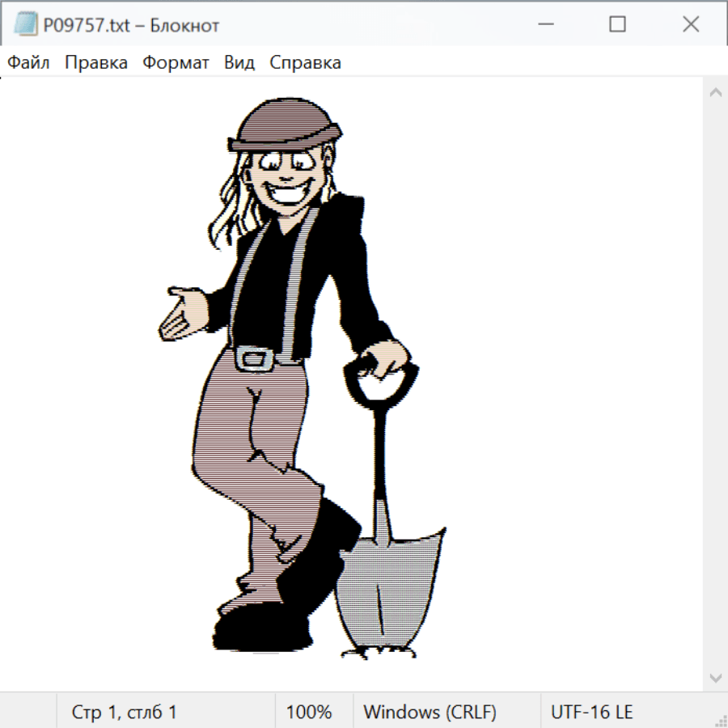Open the Правка menu
This screenshot has width=728, height=728.
coord(95,62)
